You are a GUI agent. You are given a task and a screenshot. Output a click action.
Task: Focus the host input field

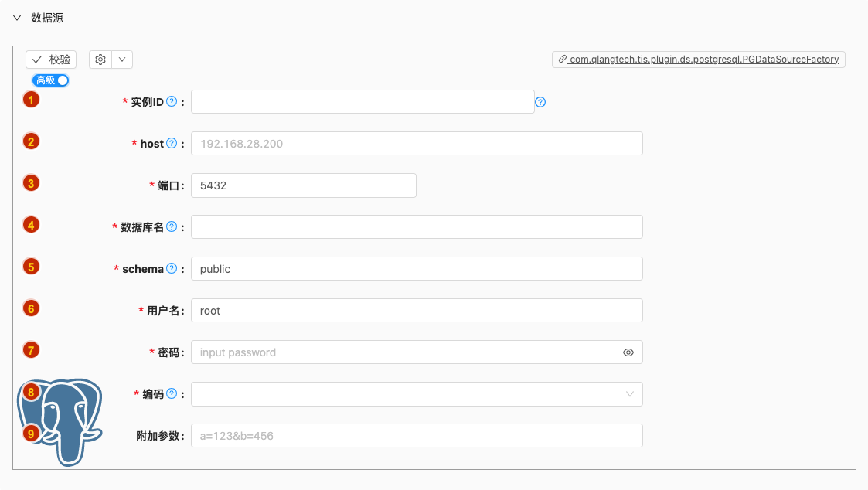coord(417,144)
